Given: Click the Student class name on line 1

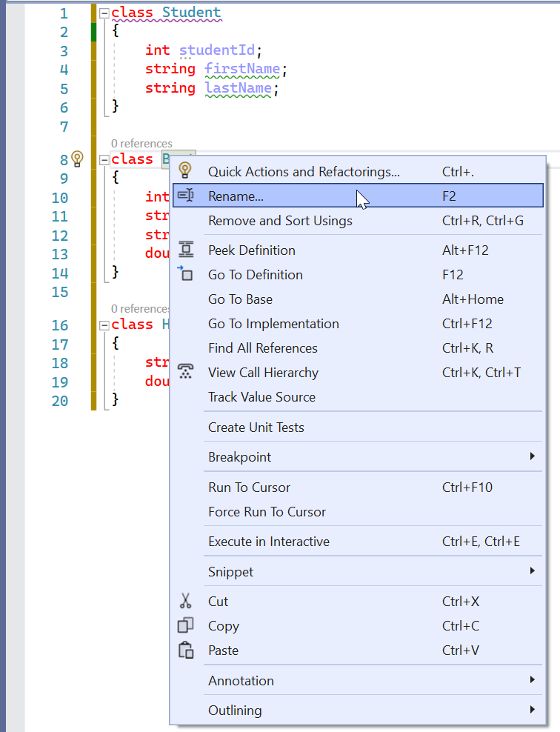Looking at the screenshot, I should pyautogui.click(x=191, y=12).
